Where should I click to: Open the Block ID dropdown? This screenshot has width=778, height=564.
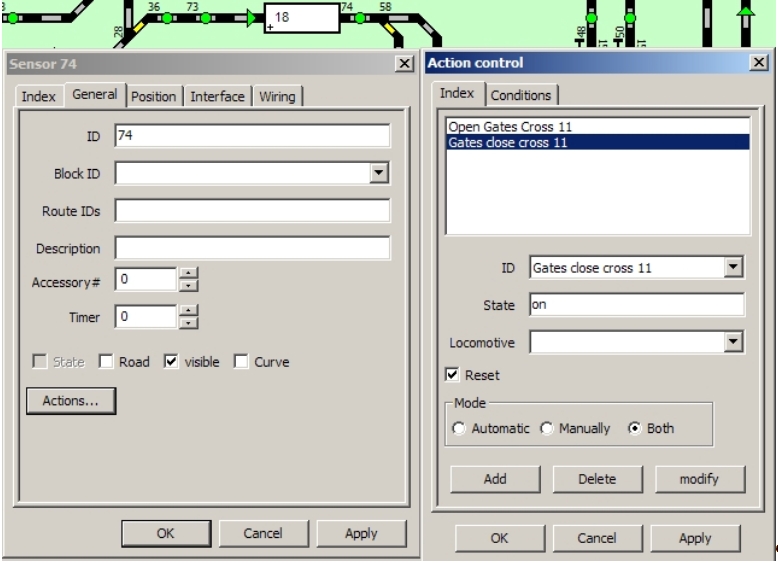378,174
